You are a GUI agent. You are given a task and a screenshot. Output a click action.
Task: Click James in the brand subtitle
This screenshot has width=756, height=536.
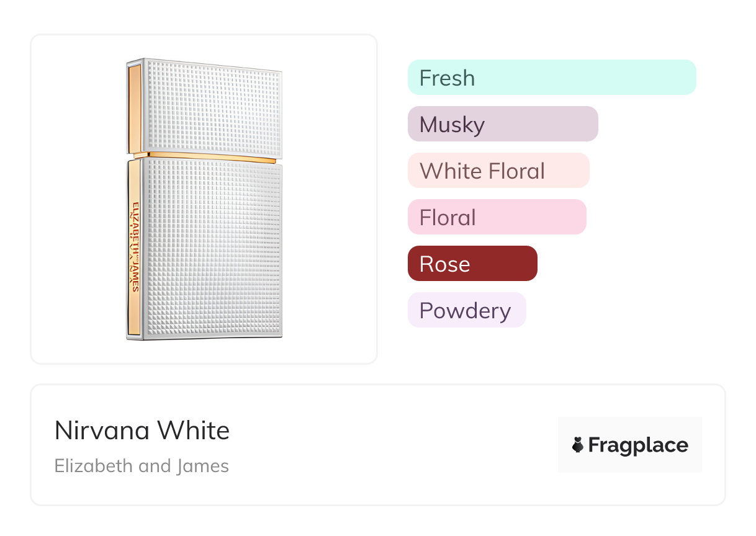click(202, 466)
